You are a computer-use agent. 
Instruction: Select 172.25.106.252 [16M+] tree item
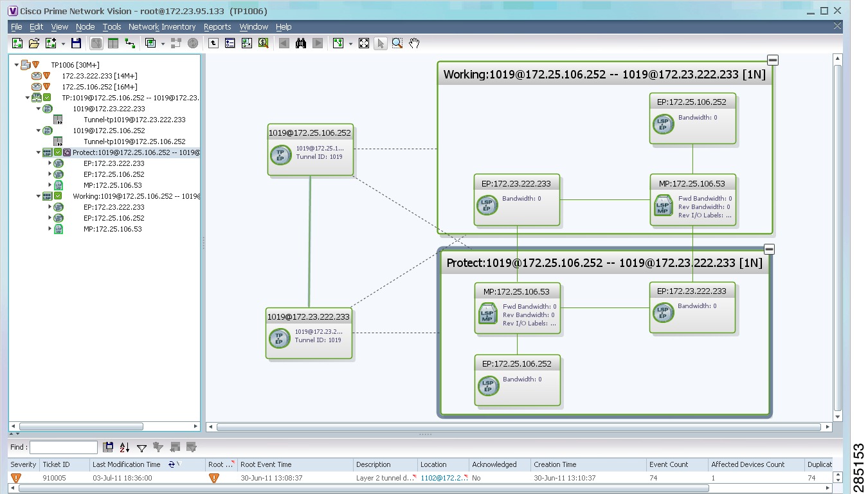click(x=100, y=87)
